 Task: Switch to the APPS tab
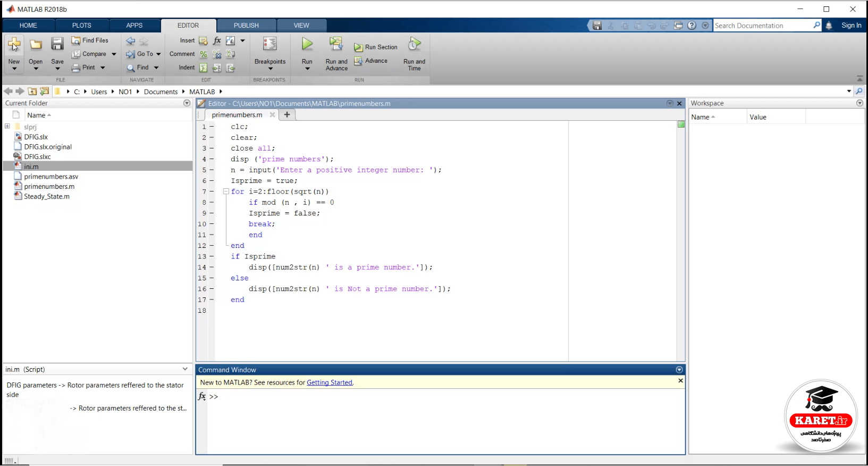(x=134, y=26)
